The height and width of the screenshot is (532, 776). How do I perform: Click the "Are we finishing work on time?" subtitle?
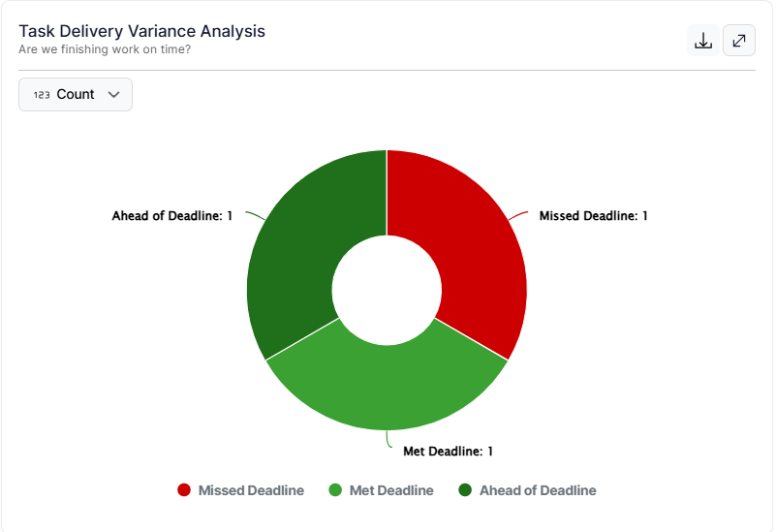[x=105, y=49]
